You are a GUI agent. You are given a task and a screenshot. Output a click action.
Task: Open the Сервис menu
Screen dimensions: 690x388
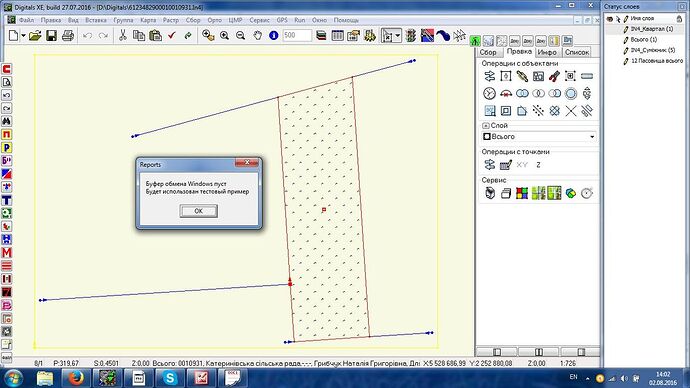click(260, 20)
